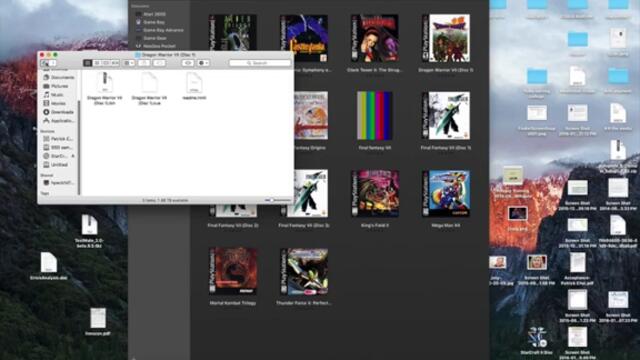Select the SSD sam... drive in sidebar

tap(58, 147)
